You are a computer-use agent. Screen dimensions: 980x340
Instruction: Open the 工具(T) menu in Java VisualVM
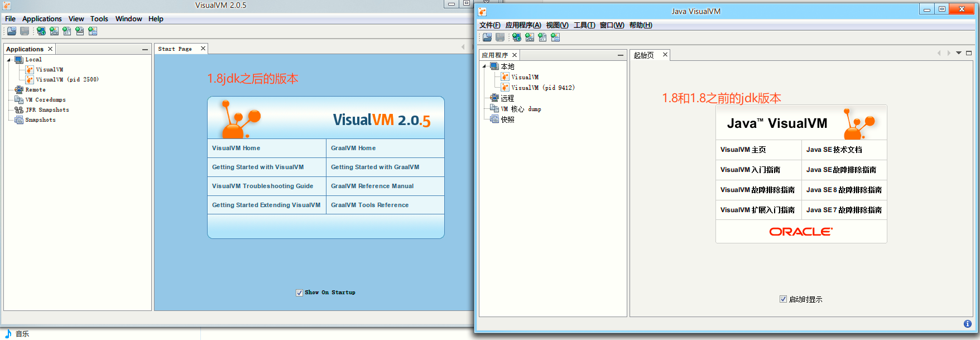point(584,25)
